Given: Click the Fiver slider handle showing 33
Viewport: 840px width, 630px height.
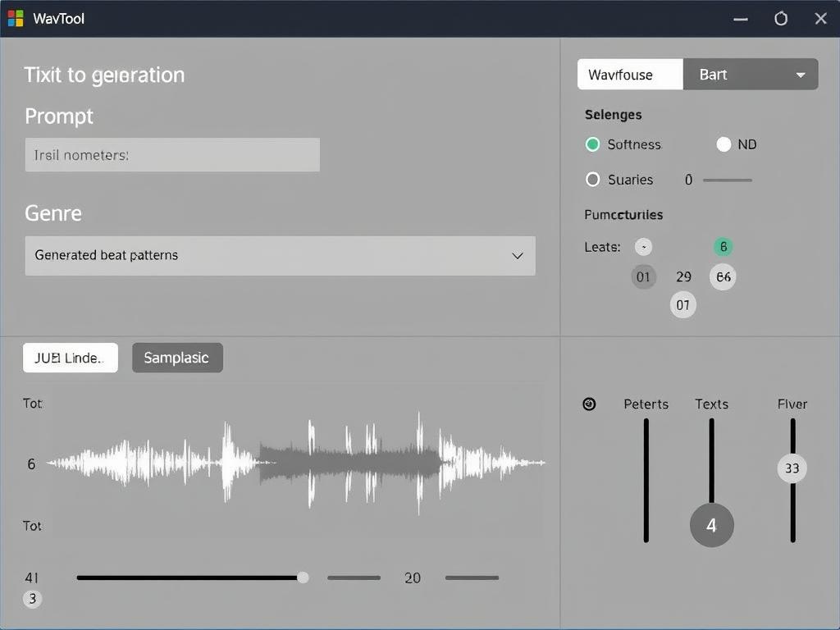Looking at the screenshot, I should click(x=792, y=468).
